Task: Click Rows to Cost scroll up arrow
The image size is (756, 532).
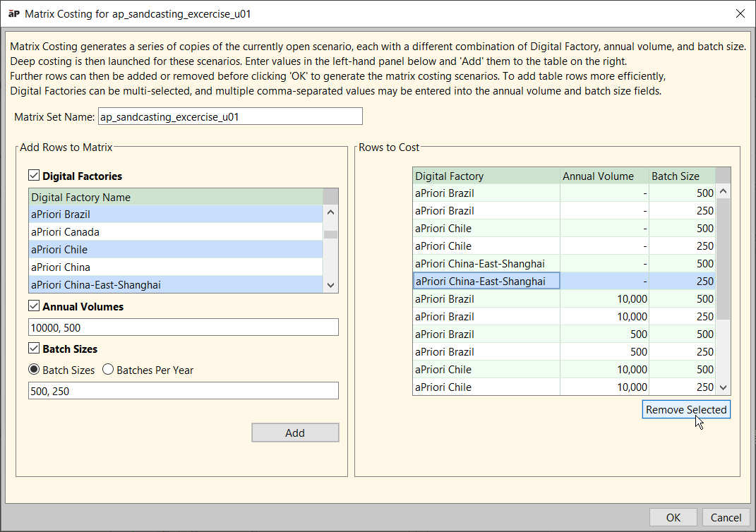Action: pos(723,192)
